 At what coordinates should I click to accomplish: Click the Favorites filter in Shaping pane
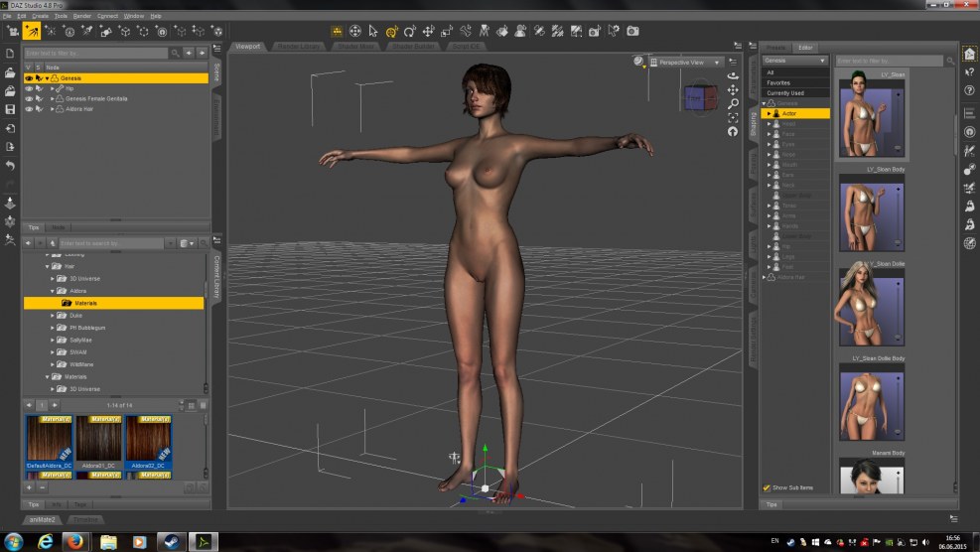pos(794,82)
